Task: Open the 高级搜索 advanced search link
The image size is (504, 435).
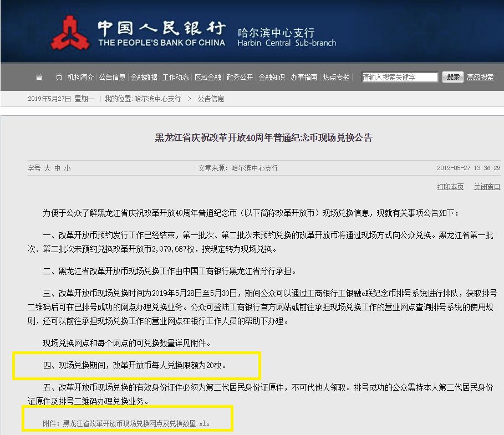Action: point(480,77)
